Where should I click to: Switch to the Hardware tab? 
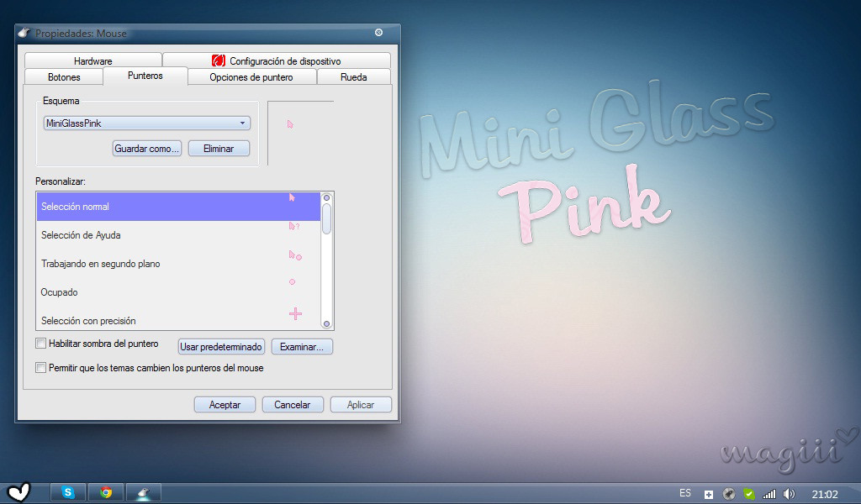(x=93, y=60)
